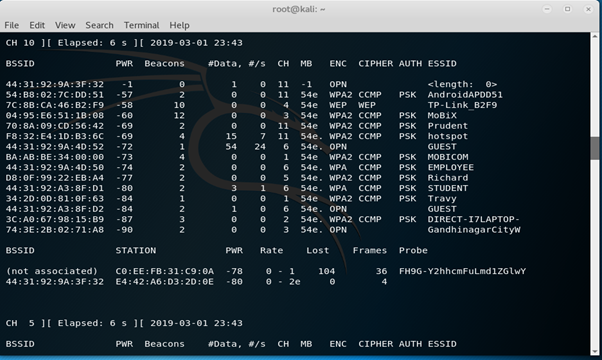Click the CH 5 status line
This screenshot has width=602, height=360.
pyautogui.click(x=124, y=323)
